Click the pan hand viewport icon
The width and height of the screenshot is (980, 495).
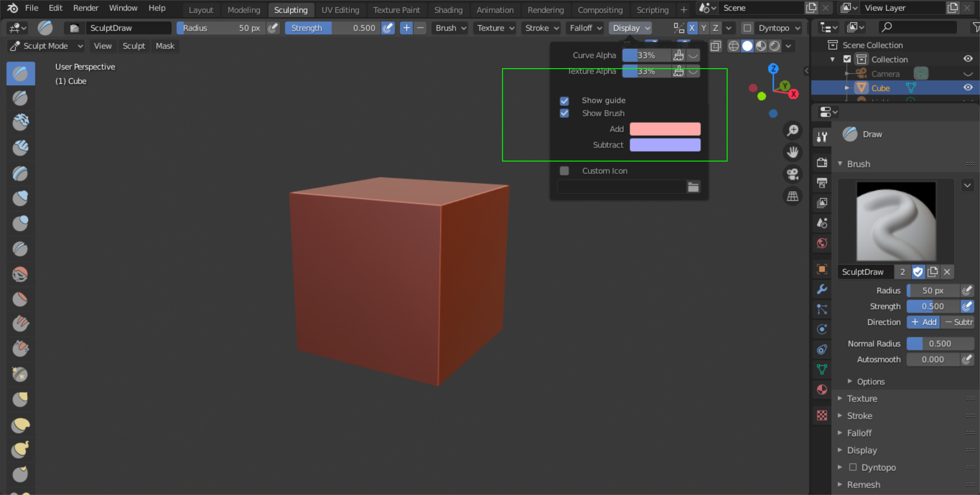pos(792,152)
